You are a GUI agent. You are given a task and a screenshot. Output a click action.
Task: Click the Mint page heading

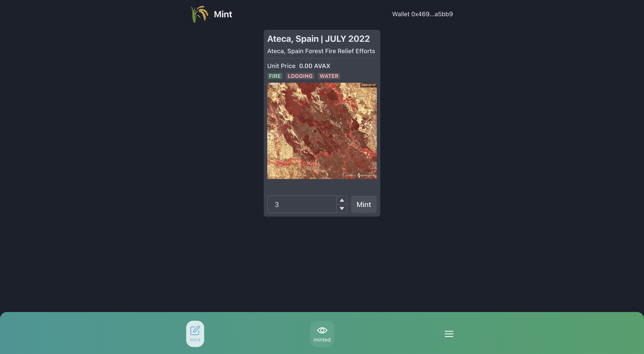(x=223, y=14)
